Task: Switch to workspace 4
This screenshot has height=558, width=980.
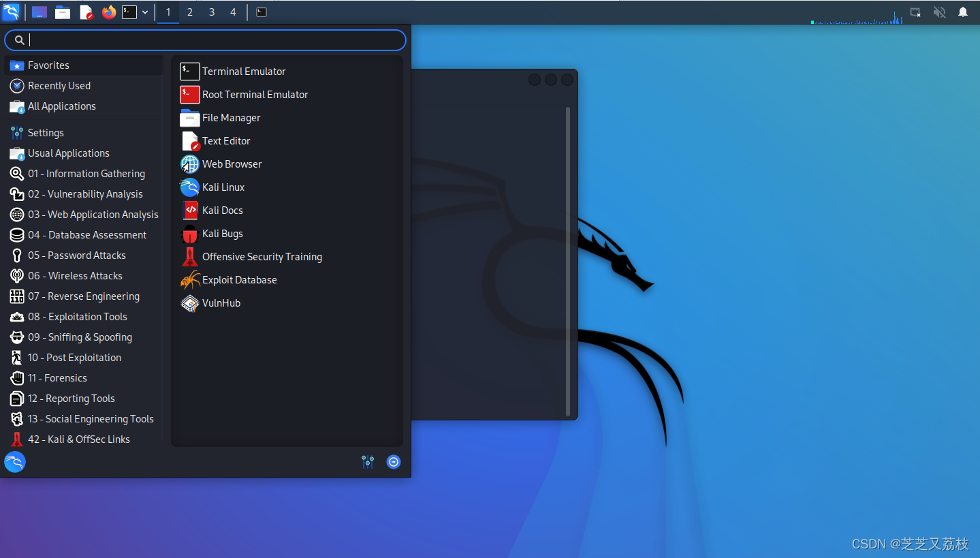Action: [233, 12]
